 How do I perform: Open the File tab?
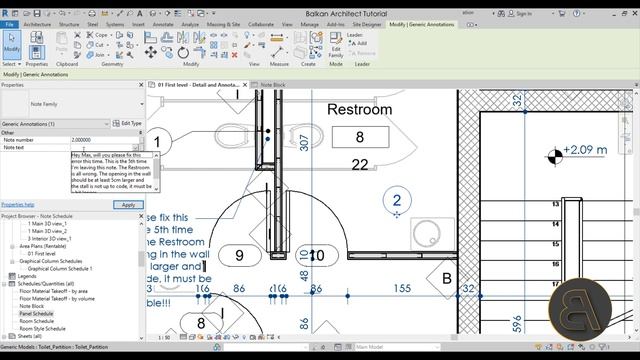tap(9, 24)
